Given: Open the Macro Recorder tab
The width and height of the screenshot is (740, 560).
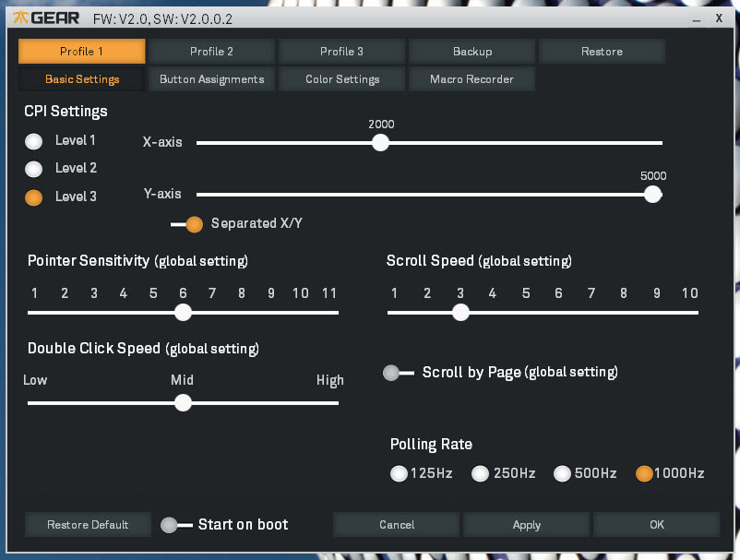Looking at the screenshot, I should coord(472,78).
